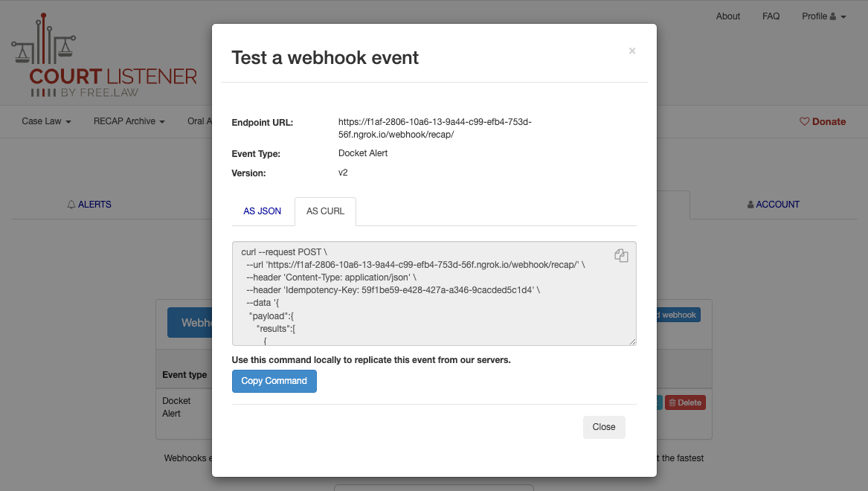Click the heart icon beside Donate
868x491 pixels.
point(804,121)
